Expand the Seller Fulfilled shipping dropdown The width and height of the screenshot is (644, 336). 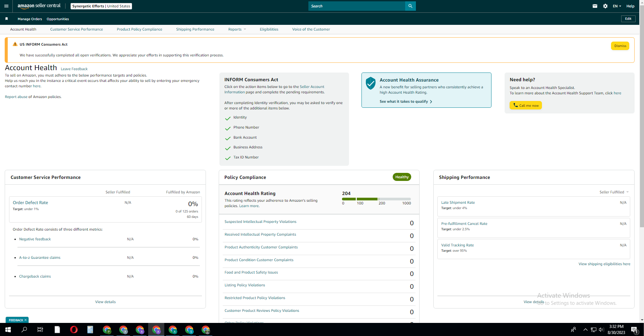pyautogui.click(x=614, y=192)
